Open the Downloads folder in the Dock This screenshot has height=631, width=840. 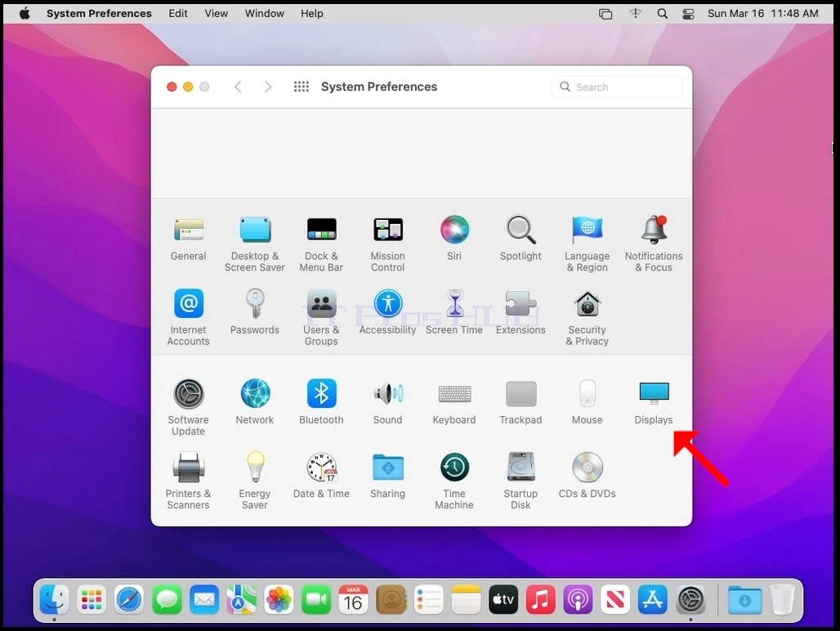click(744, 600)
